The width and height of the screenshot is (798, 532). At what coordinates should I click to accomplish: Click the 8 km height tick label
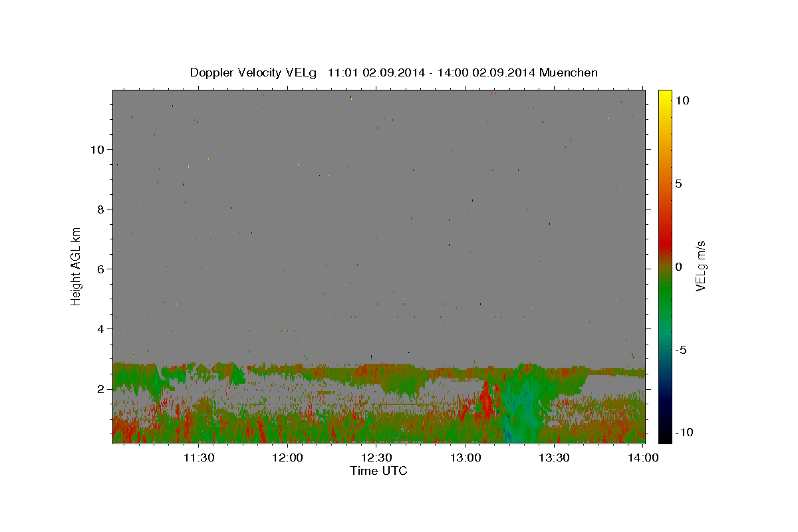(x=101, y=209)
